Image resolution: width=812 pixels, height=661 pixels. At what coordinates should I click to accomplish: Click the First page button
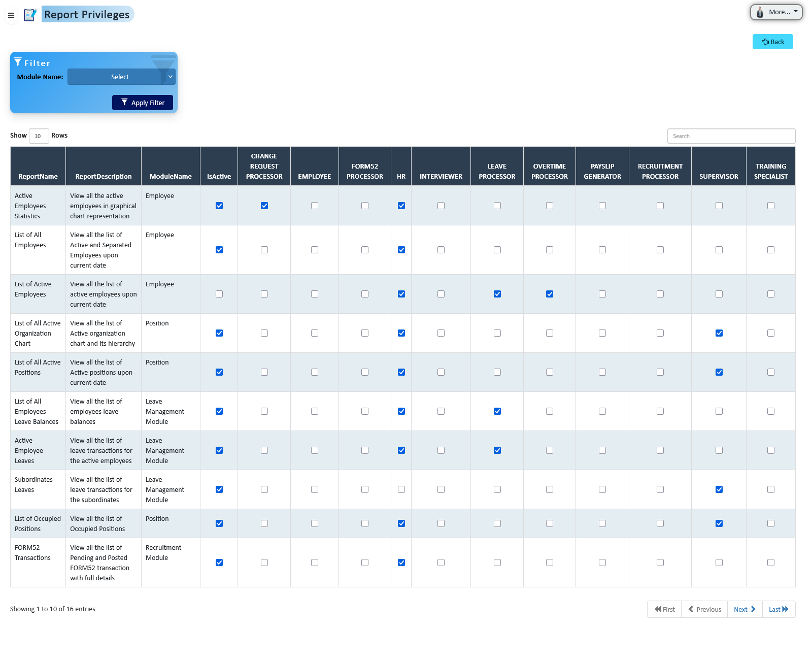(664, 609)
